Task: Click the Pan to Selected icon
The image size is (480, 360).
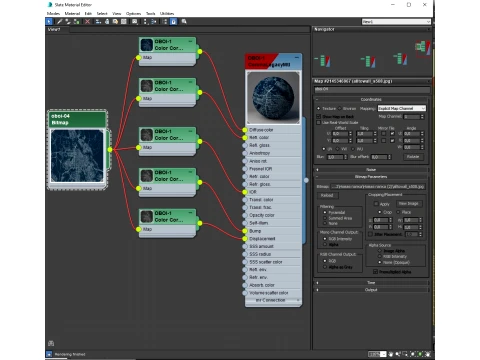Action: (428, 354)
